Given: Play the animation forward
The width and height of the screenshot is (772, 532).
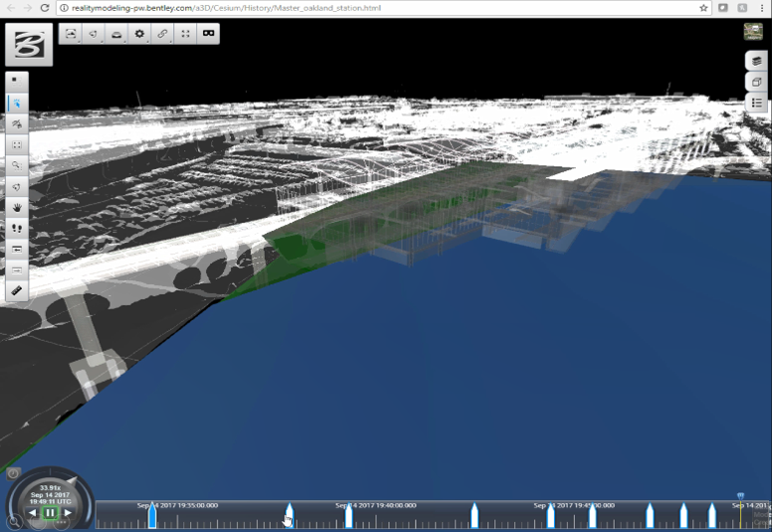Looking at the screenshot, I should pos(67,513).
